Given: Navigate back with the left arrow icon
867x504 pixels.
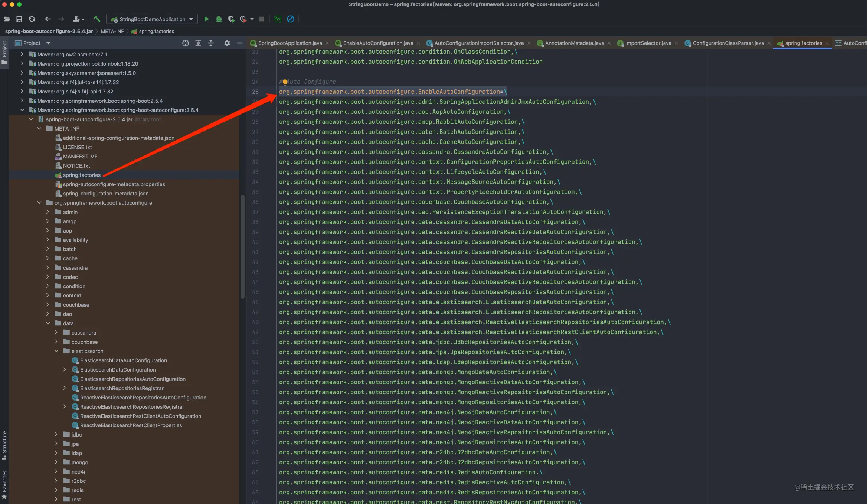Looking at the screenshot, I should point(48,19).
